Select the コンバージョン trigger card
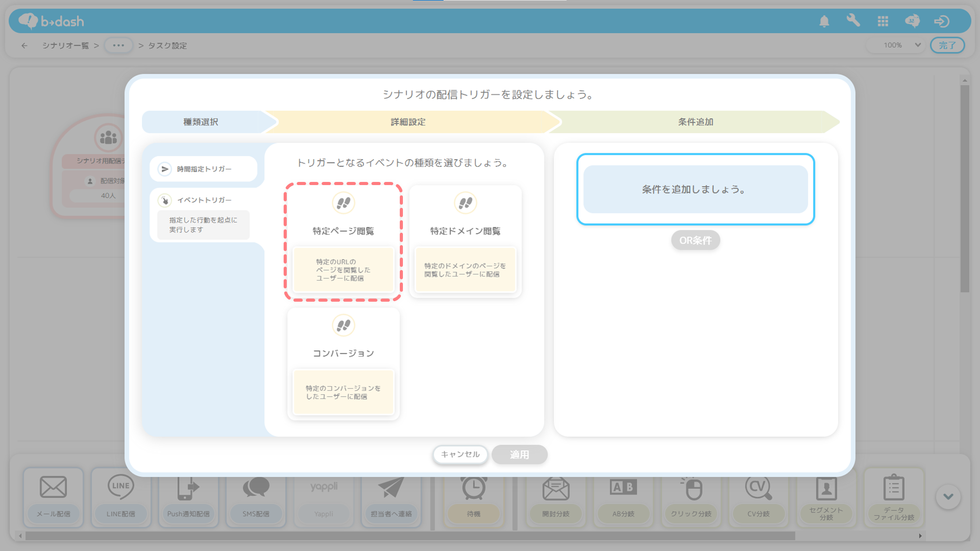 pos(343,363)
